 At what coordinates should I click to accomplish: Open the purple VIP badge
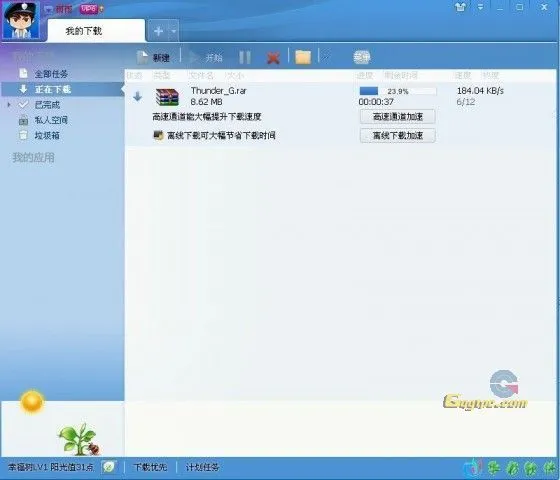pos(89,9)
